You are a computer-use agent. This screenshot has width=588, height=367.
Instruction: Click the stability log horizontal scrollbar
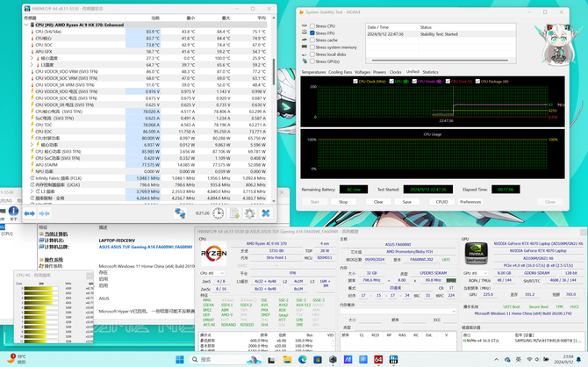coord(440,60)
